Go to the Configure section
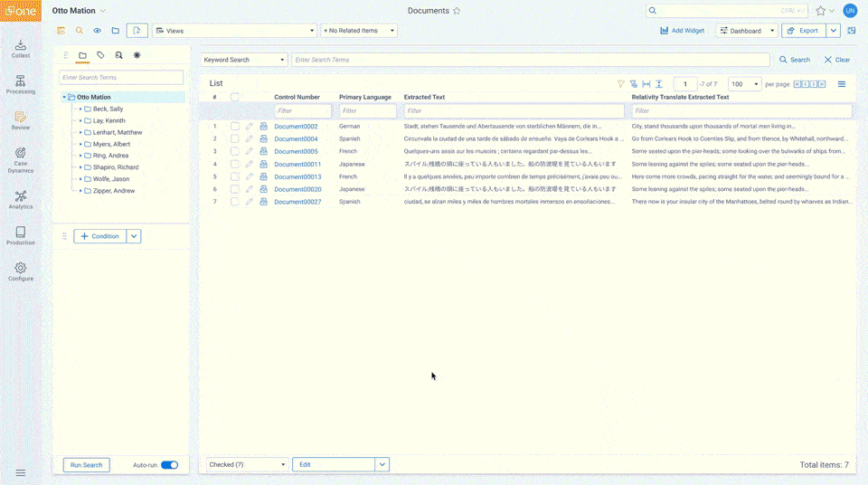 coord(20,272)
